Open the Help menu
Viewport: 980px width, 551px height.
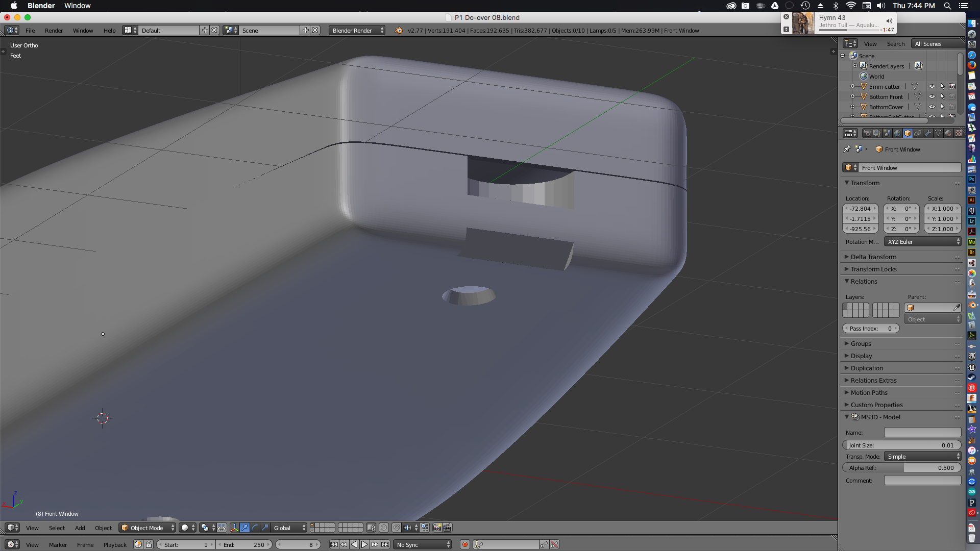[109, 31]
